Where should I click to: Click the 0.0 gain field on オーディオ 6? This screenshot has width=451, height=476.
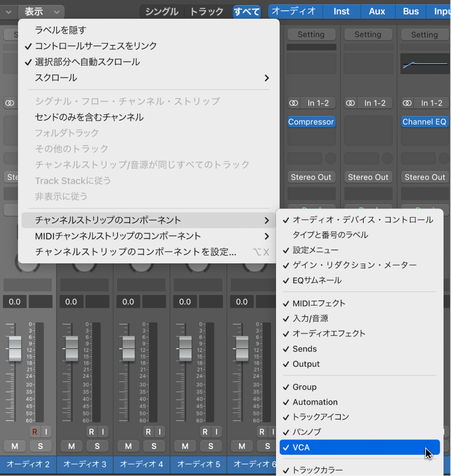tap(242, 302)
